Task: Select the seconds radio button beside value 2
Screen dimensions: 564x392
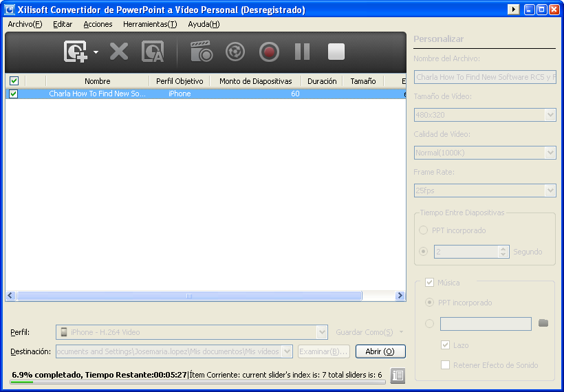Action: (424, 252)
